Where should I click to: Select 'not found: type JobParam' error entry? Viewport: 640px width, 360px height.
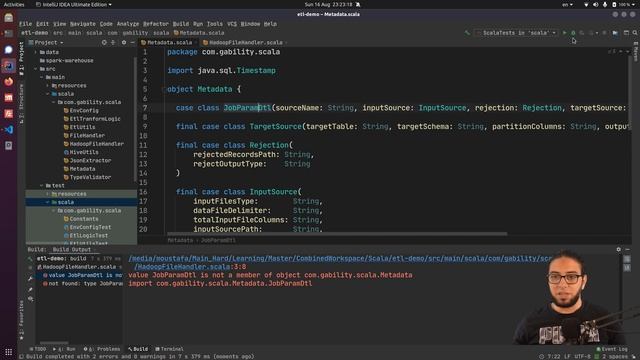83,284
